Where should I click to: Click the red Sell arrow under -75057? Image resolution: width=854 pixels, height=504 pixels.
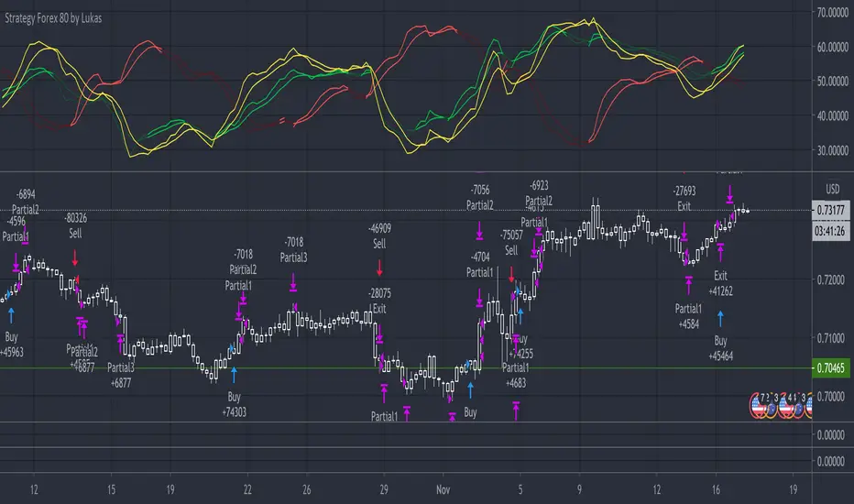(x=511, y=274)
